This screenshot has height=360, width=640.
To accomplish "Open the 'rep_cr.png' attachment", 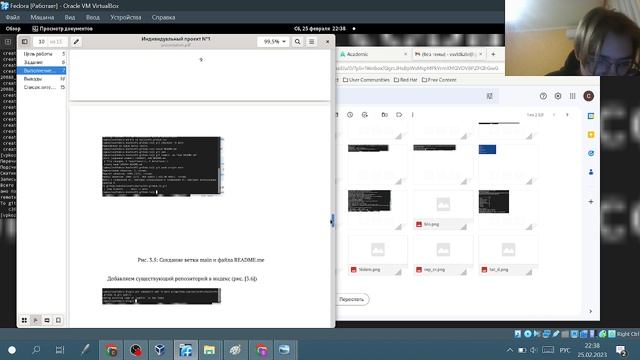I will (x=443, y=255).
